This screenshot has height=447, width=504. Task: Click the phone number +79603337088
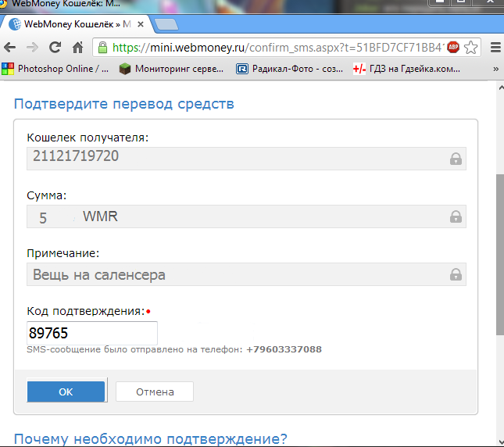point(284,349)
